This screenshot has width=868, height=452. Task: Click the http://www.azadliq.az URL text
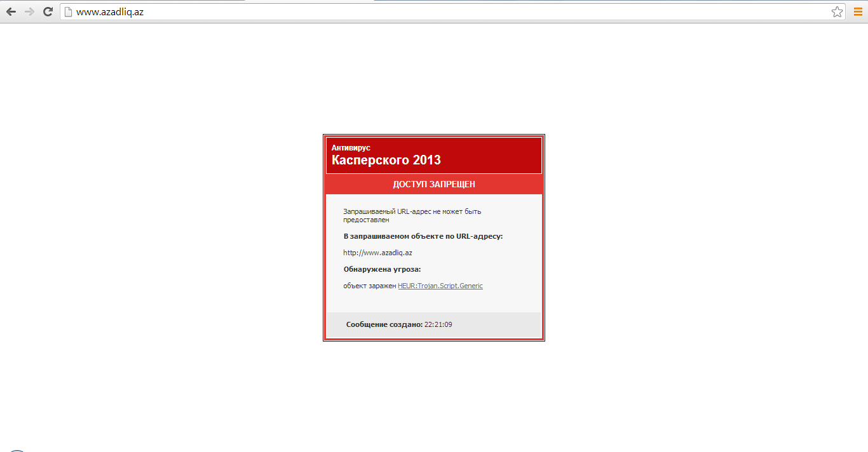(377, 253)
